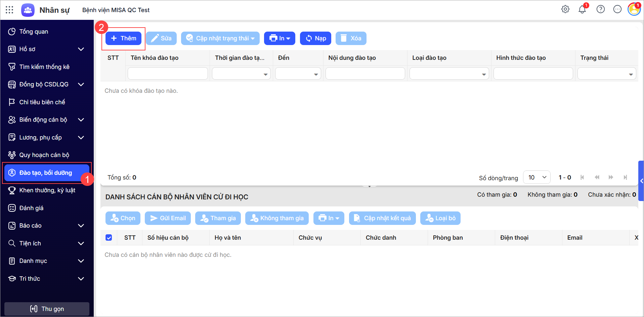
Task: Open the Tổng quan menu item
Action: pyautogui.click(x=47, y=32)
